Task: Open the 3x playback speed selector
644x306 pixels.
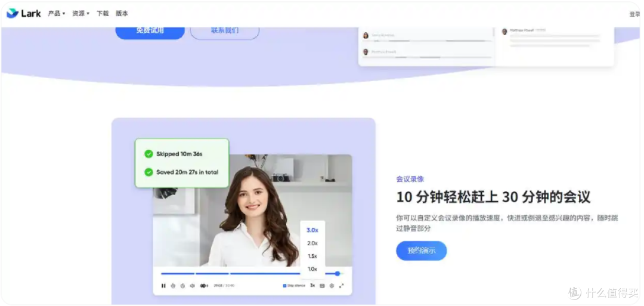Action: pyautogui.click(x=312, y=285)
